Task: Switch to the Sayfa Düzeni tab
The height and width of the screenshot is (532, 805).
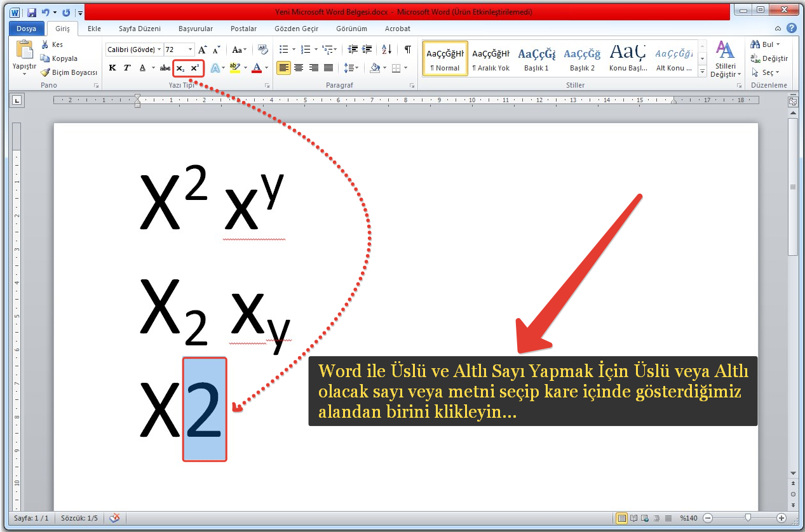Action: point(140,29)
